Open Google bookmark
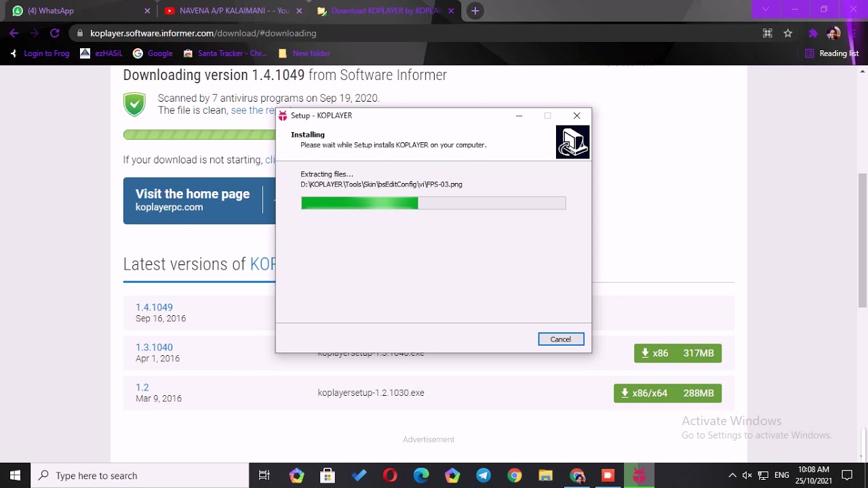Image resolution: width=868 pixels, height=488 pixels. pyautogui.click(x=153, y=54)
